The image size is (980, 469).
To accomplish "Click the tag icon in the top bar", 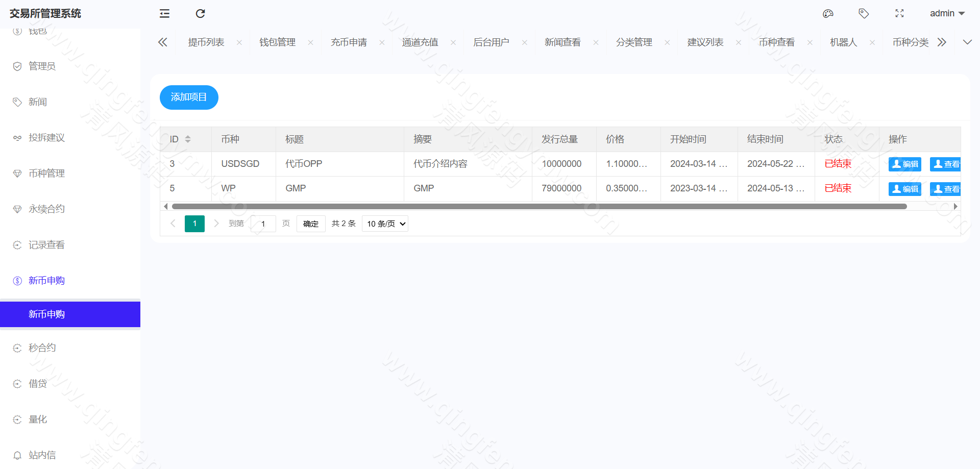I will tap(864, 13).
